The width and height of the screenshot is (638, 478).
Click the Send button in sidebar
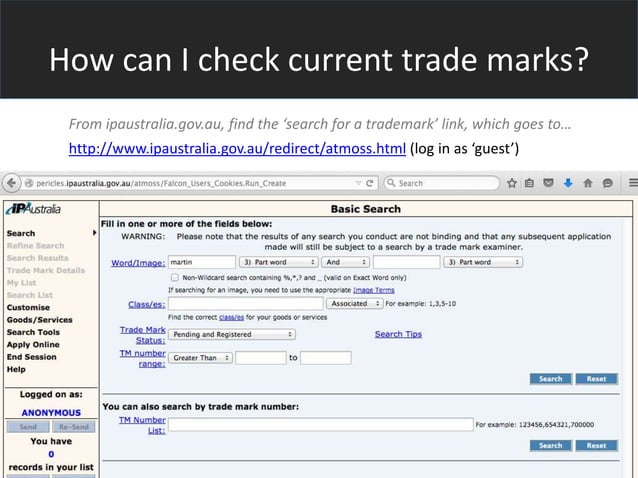28,427
